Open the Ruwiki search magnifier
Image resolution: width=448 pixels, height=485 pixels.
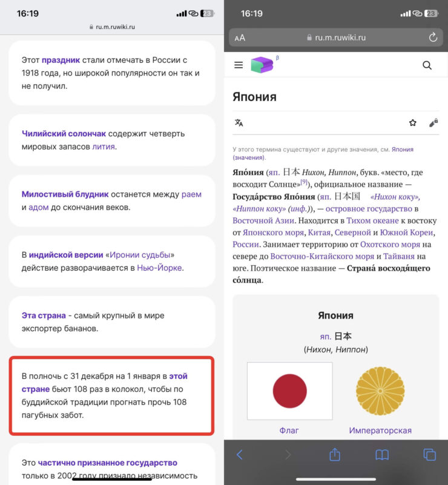coord(427,65)
